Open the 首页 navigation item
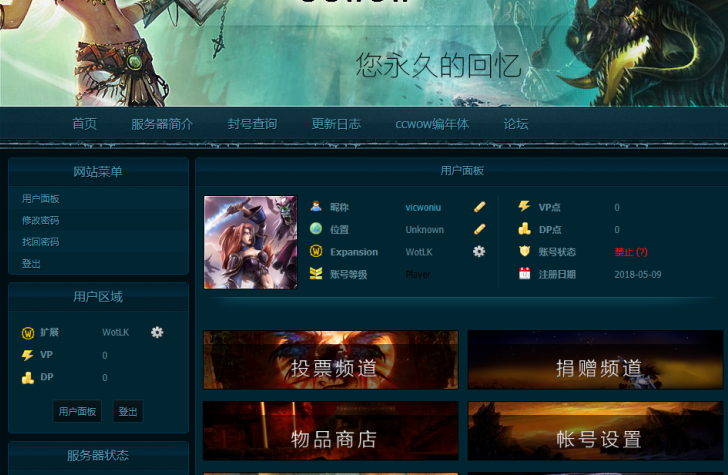728x475 pixels. [84, 124]
